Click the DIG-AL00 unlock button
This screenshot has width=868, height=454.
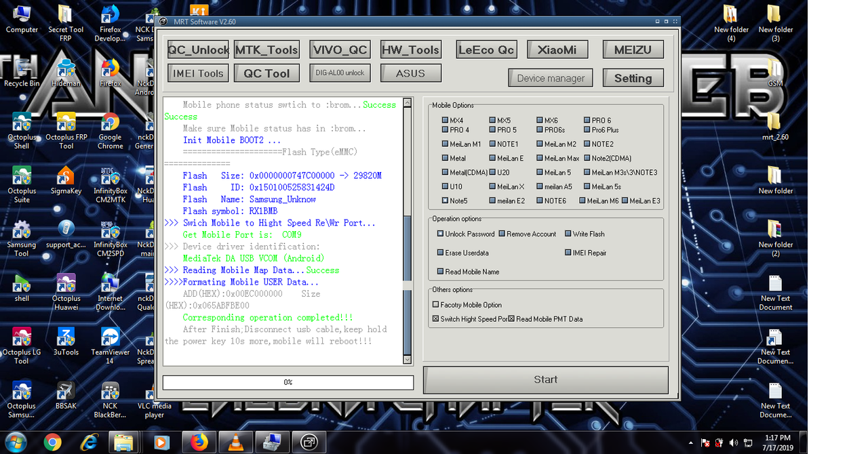click(340, 73)
